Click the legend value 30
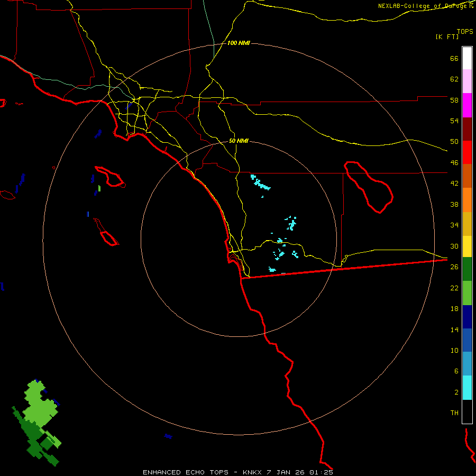Image resolution: width=476 pixels, height=476 pixels. (x=454, y=246)
